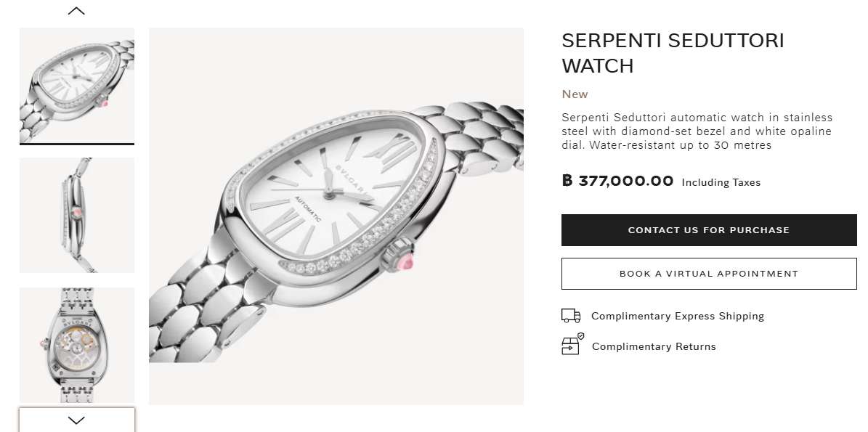This screenshot has width=868, height=432.
Task: Open Complimentary Express Shipping details
Action: [677, 316]
